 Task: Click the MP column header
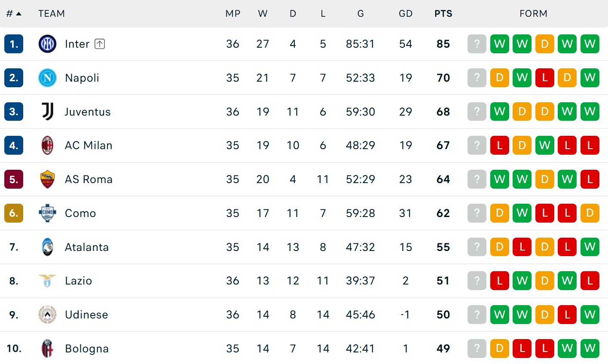[233, 14]
